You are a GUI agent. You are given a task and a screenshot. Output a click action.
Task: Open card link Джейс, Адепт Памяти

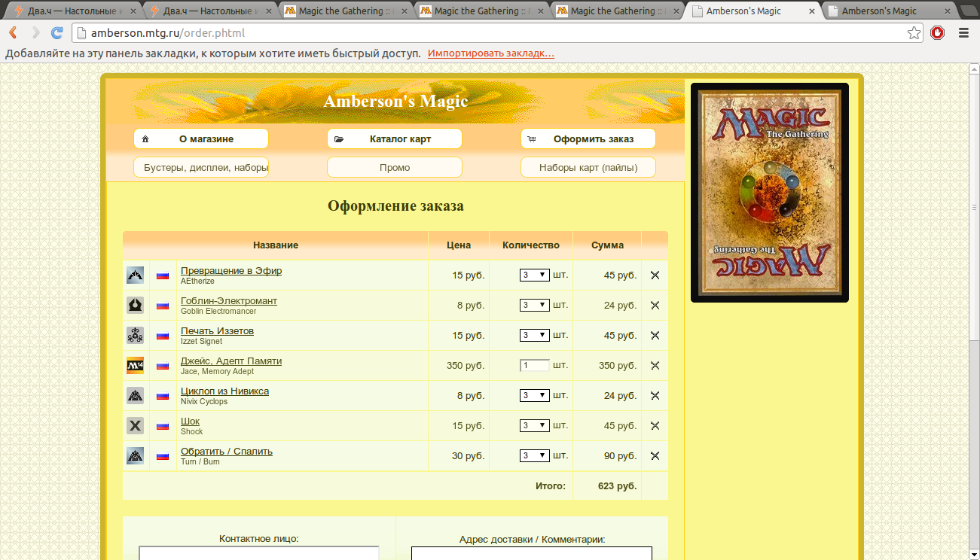pyautogui.click(x=231, y=361)
